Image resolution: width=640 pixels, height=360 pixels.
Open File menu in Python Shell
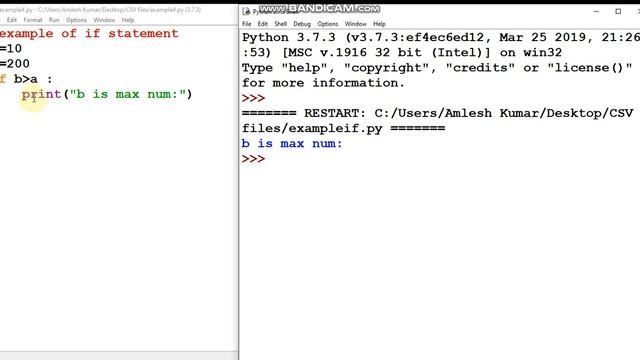pyautogui.click(x=247, y=24)
